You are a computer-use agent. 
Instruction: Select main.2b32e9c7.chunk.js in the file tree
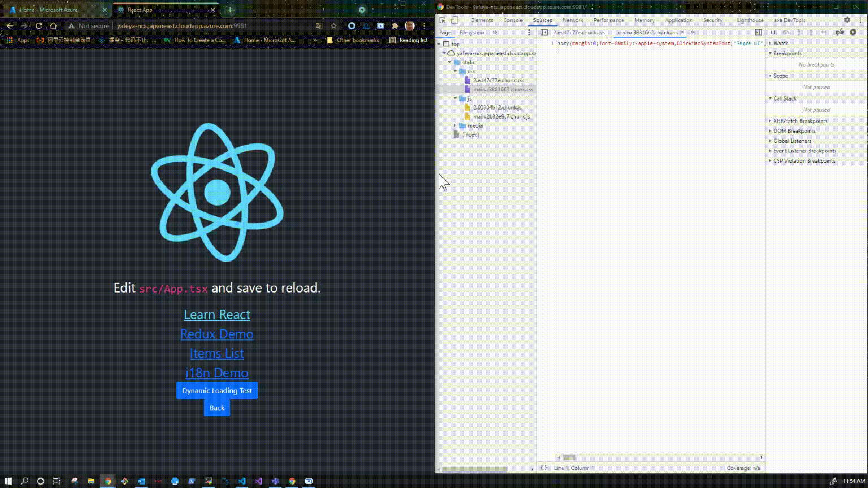(501, 116)
